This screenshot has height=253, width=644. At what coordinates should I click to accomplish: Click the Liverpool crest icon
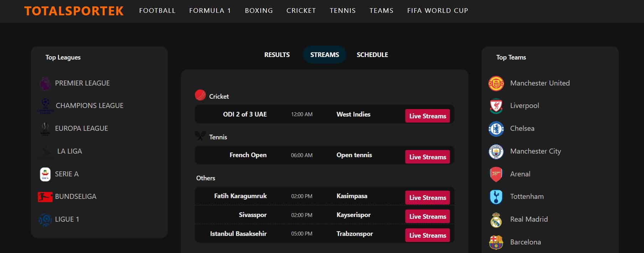[496, 106]
